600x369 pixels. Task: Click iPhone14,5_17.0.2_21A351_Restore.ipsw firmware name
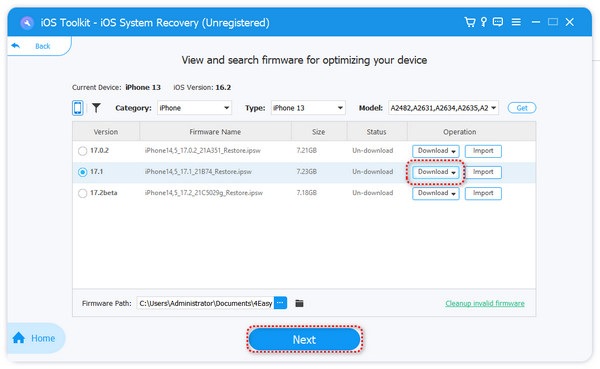(x=203, y=150)
